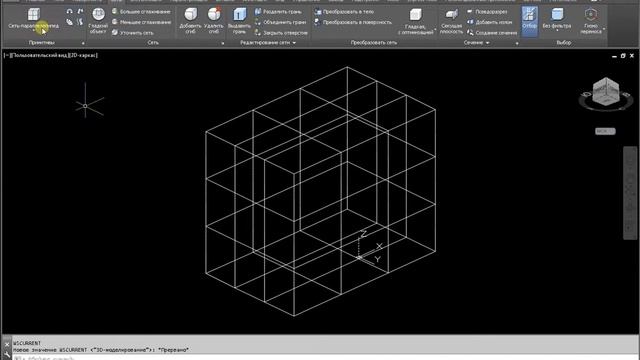The width and height of the screenshot is (640, 360).
Task: Click the Добавить сгиб add crease tool
Action: pos(190,20)
